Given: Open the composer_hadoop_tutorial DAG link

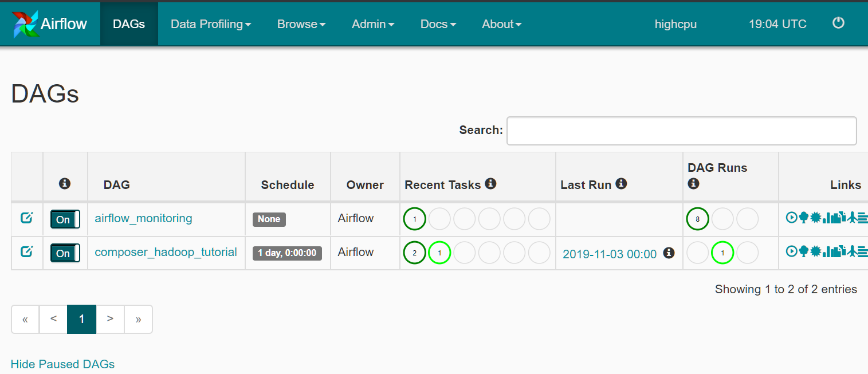Looking at the screenshot, I should point(166,252).
